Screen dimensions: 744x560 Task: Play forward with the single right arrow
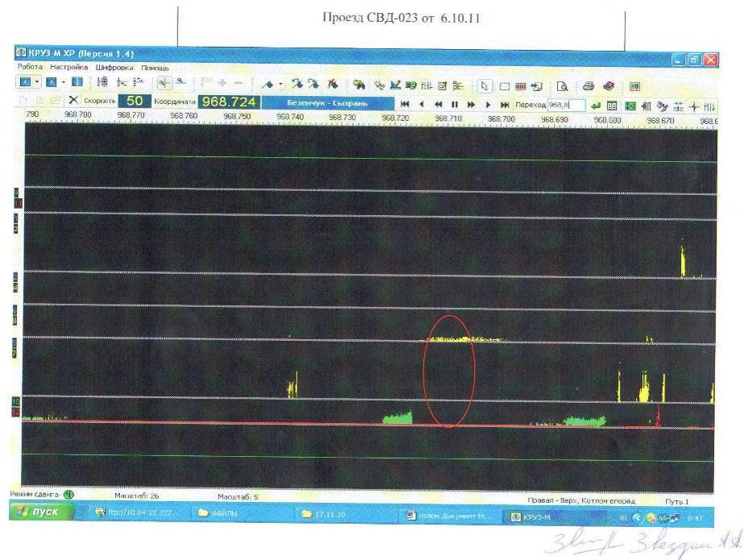488,105
